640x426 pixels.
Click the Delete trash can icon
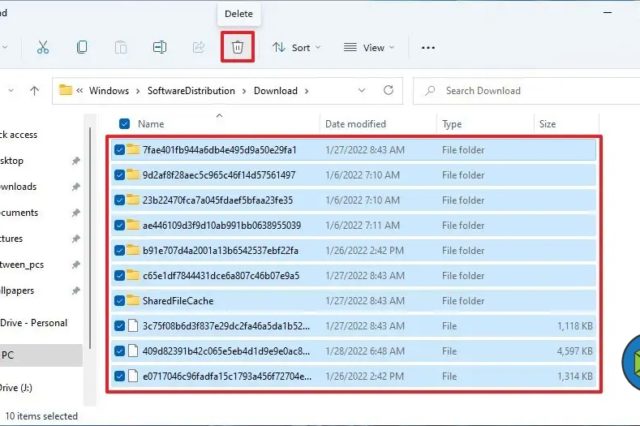[x=237, y=47]
